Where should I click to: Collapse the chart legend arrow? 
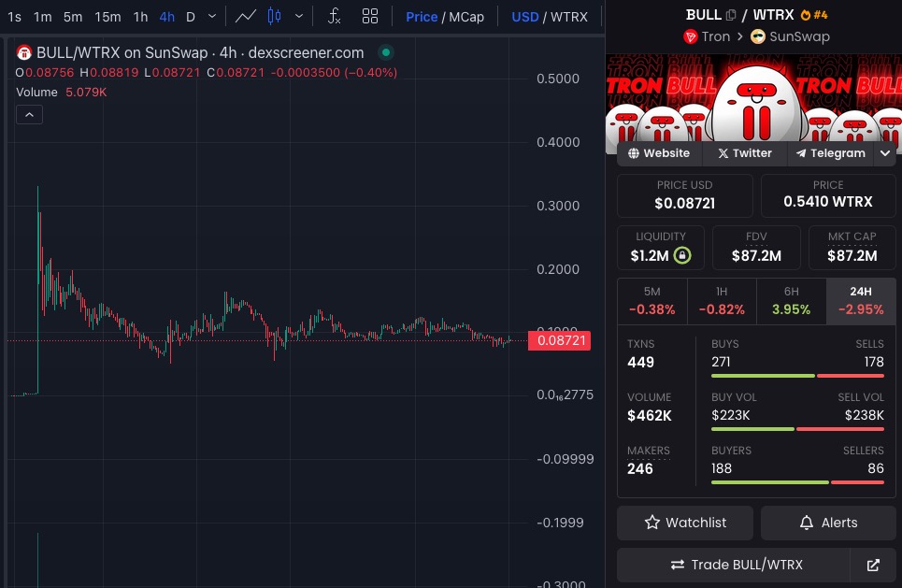(x=29, y=115)
